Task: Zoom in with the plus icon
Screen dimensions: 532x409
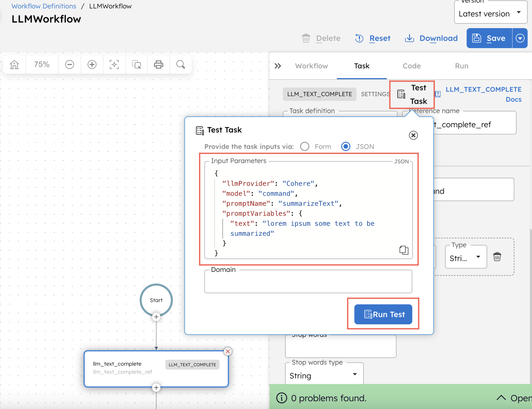Action: [92, 65]
